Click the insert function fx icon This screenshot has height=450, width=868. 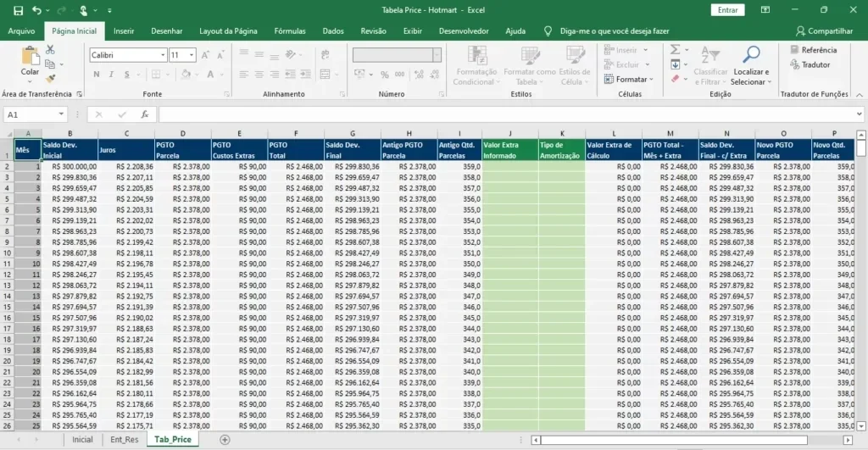(x=144, y=114)
